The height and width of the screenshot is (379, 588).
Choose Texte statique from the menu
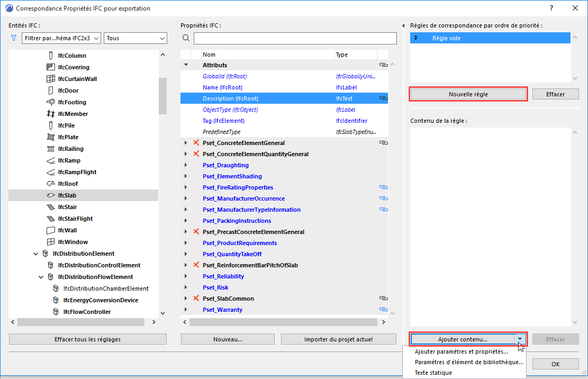tap(433, 373)
